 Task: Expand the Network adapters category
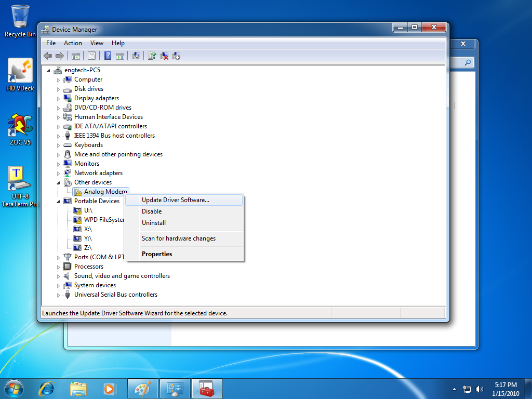point(59,173)
